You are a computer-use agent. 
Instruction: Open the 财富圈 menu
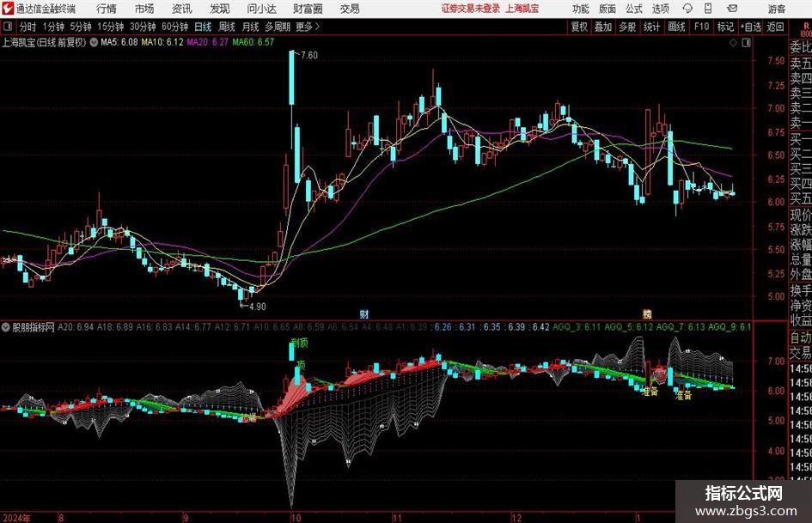coord(308,9)
